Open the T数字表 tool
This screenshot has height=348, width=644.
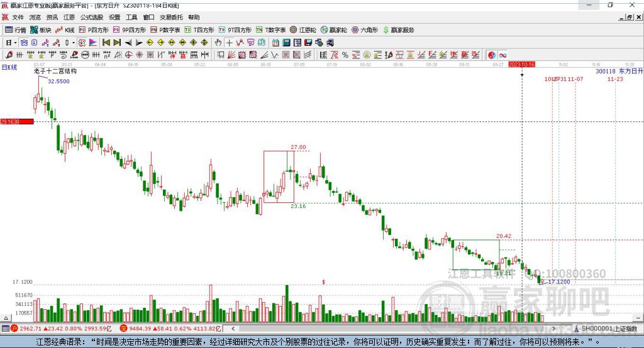click(x=270, y=30)
